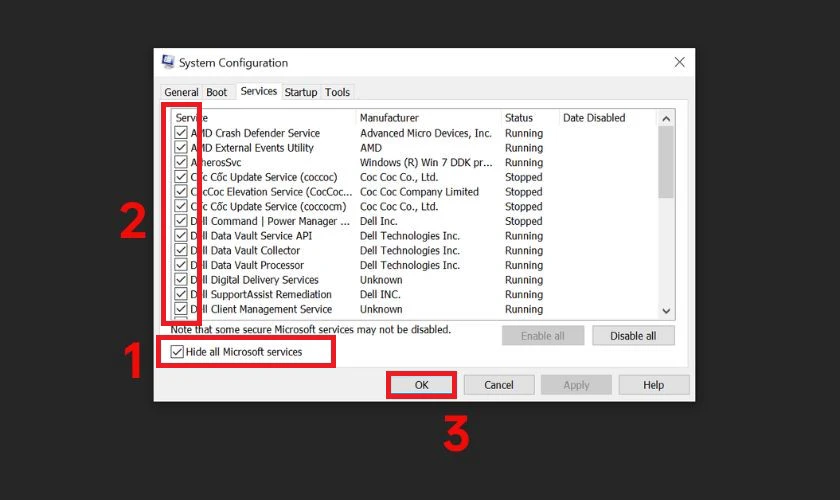Toggle Hide all Microsoft services checkbox
Screen dimensions: 840x500
pos(177,352)
